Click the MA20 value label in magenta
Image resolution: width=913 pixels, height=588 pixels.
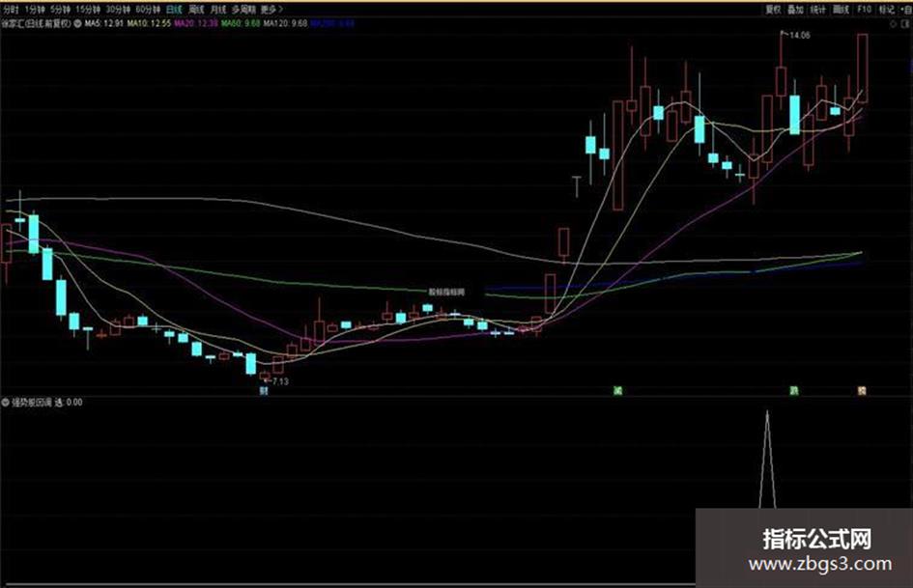click(196, 24)
